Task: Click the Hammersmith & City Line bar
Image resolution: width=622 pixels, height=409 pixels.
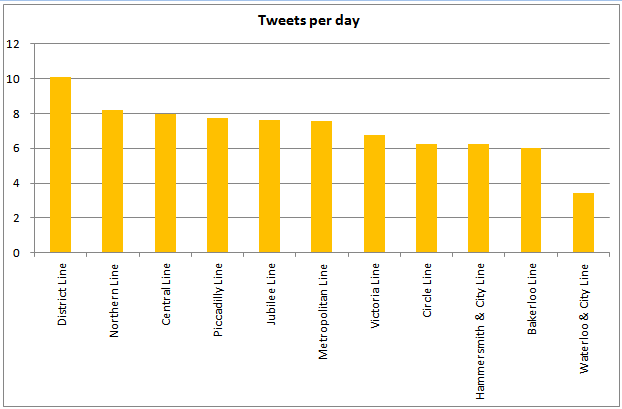Action: click(478, 198)
